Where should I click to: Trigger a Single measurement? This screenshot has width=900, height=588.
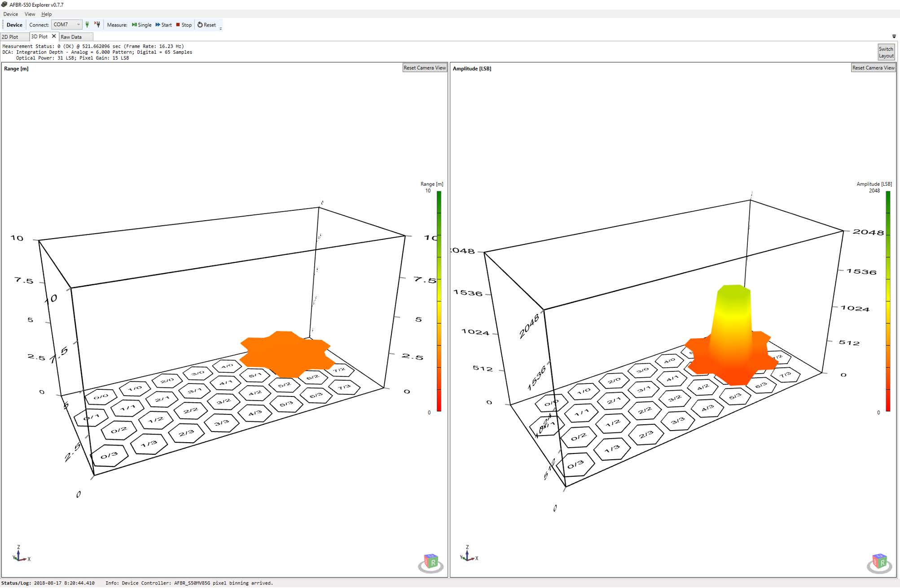[x=141, y=25]
